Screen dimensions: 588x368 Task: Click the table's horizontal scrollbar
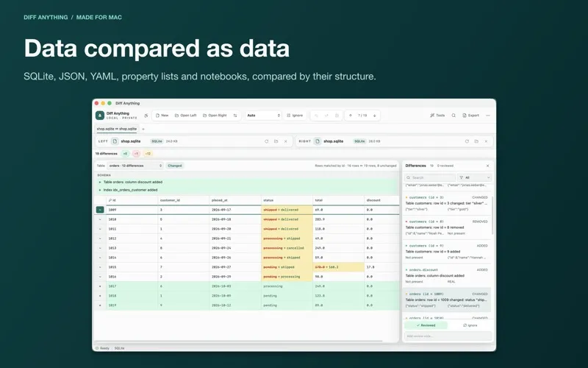pyautogui.click(x=238, y=341)
